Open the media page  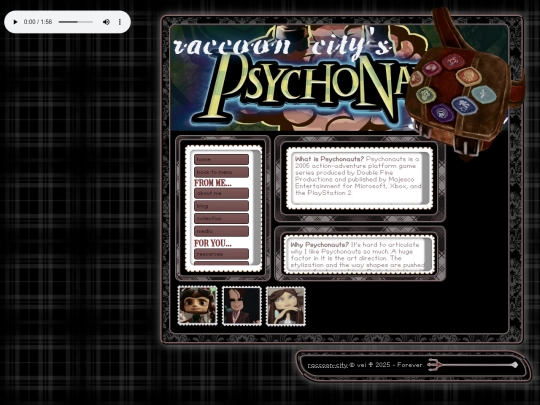tap(221, 231)
